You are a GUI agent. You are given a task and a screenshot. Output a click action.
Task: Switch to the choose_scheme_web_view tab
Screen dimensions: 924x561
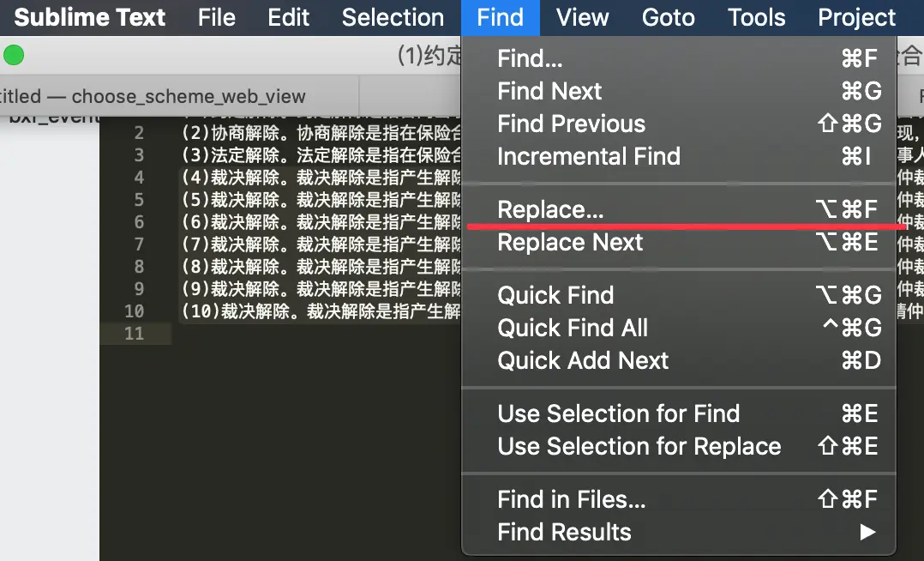171,97
